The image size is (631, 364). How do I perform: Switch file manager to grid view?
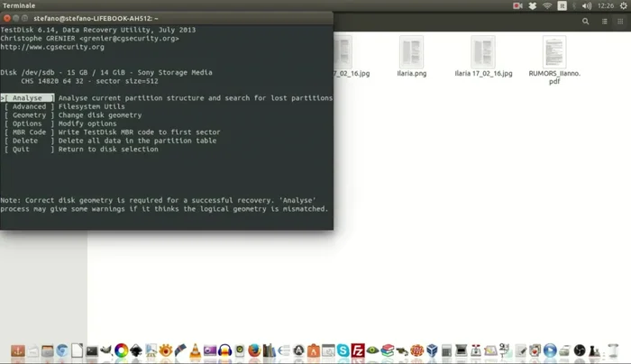click(620, 22)
